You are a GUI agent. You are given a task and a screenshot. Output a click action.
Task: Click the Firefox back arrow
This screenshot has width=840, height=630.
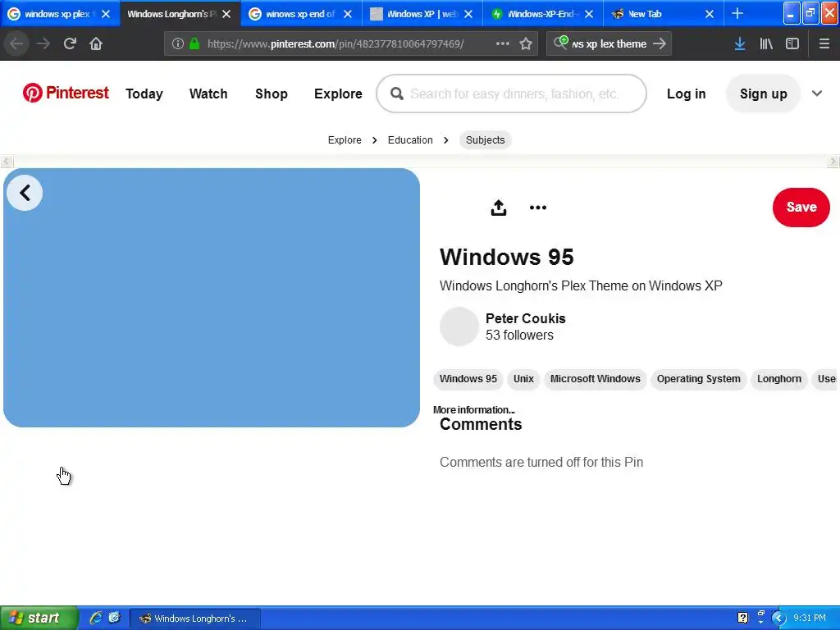tap(16, 43)
